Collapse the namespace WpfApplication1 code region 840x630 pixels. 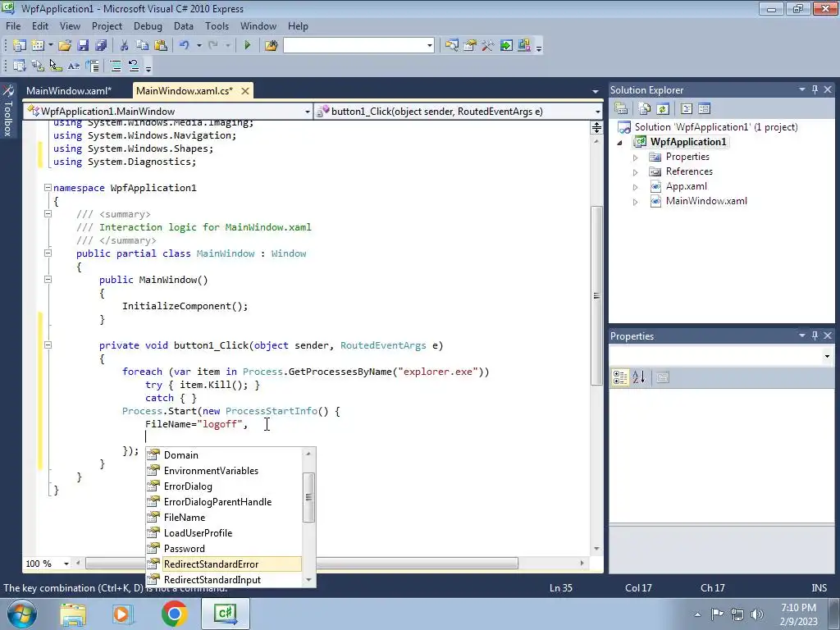pyautogui.click(x=48, y=188)
